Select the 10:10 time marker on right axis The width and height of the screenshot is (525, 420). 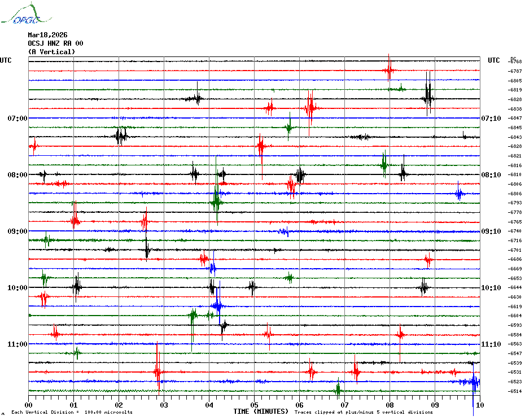point(490,288)
